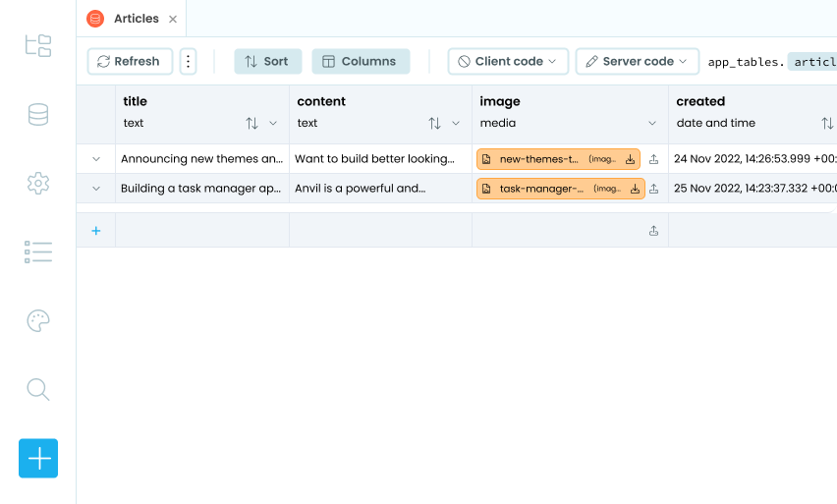Screen dimensions: 837x504
Task: Expand the 'Announcing new themes' row
Action: tap(96, 159)
